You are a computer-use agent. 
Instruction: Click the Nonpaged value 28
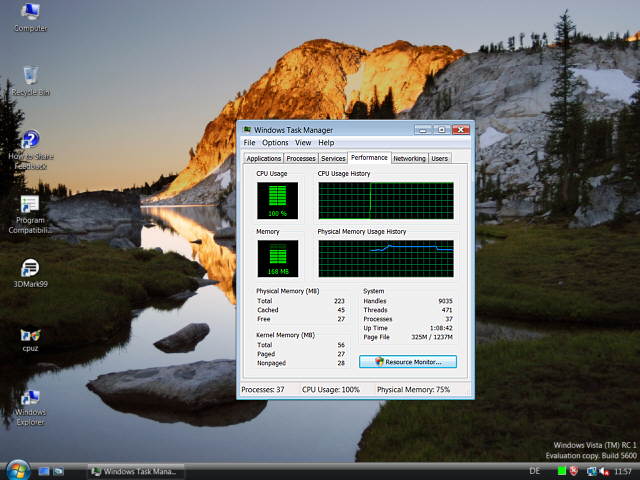341,363
